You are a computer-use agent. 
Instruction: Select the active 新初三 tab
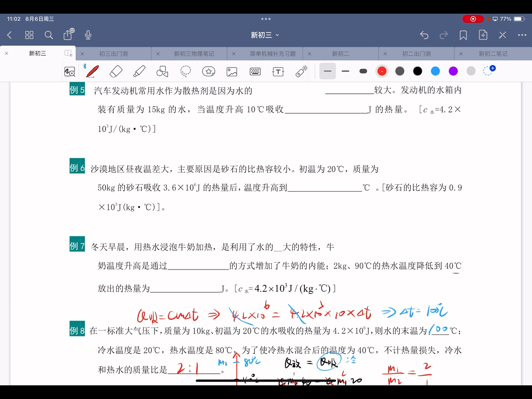coord(38,54)
